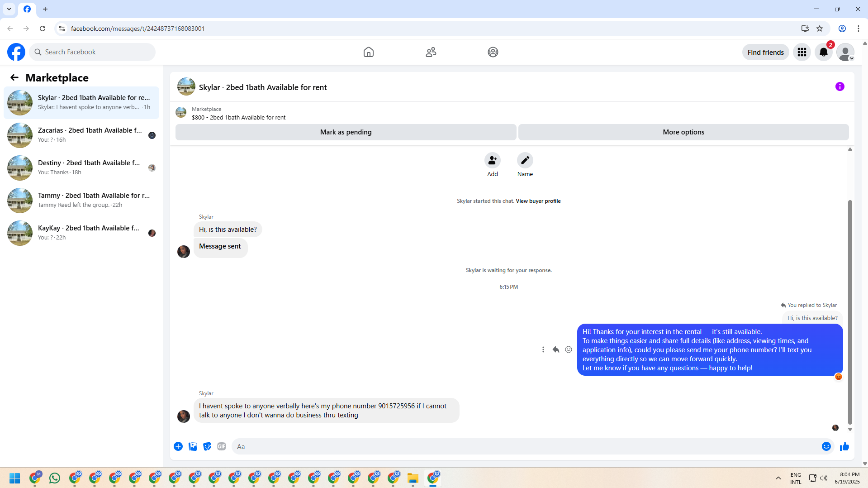The image size is (868, 488).
Task: Click the Find friends button
Action: pyautogui.click(x=766, y=52)
